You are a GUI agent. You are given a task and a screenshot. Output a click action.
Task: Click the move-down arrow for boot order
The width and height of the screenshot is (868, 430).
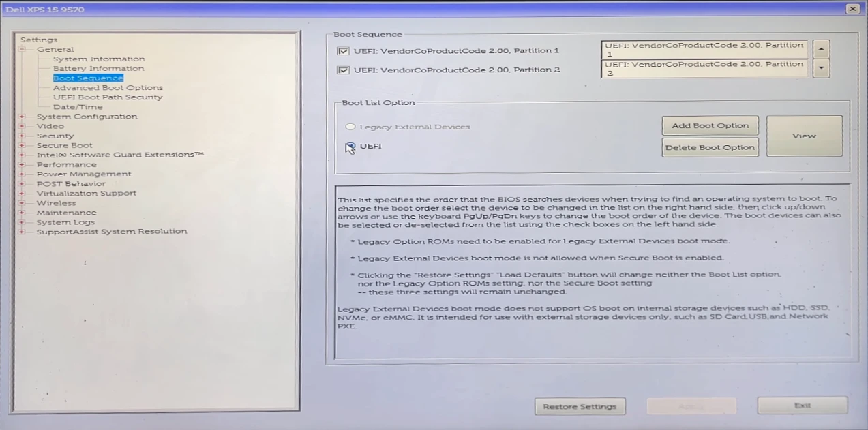point(822,68)
